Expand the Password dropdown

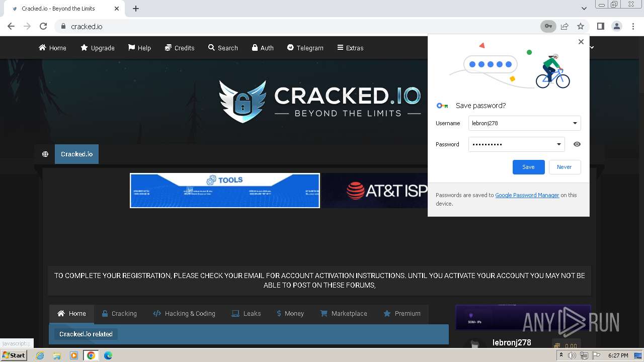coord(558,144)
